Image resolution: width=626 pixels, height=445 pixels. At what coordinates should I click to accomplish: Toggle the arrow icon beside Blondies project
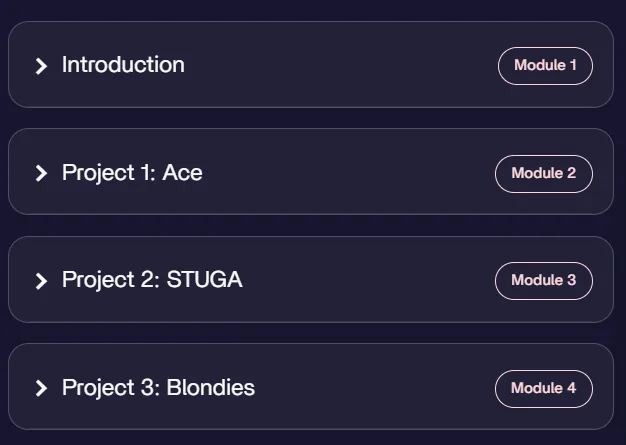(41, 388)
